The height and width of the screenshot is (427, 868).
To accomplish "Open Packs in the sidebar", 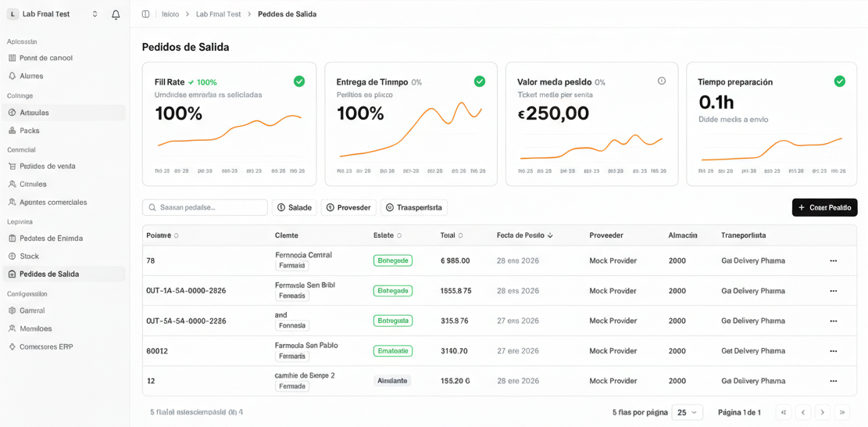I will (64, 131).
